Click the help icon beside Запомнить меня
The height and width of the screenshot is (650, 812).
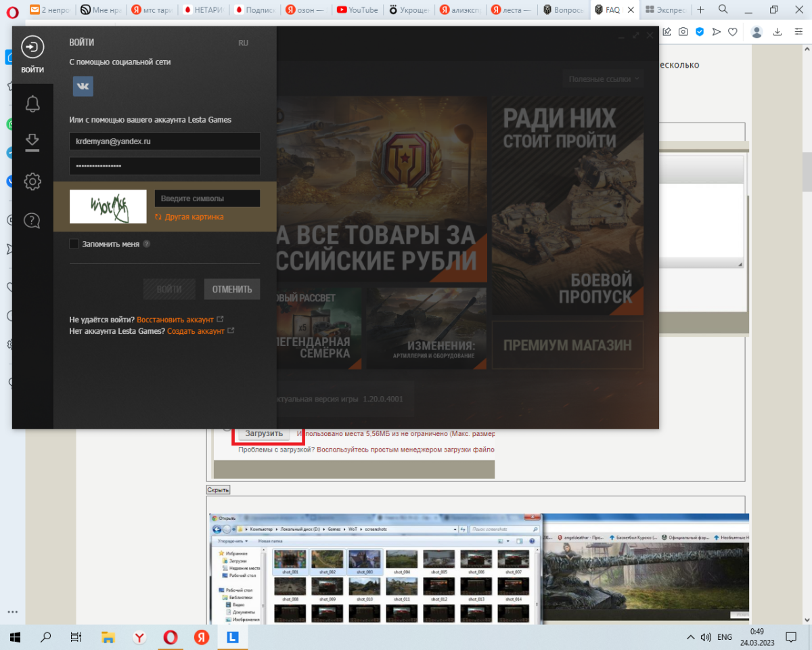coord(146,244)
